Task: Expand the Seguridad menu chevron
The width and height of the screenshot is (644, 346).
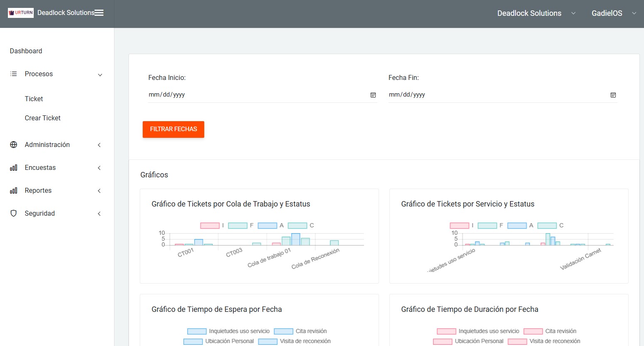Action: [x=99, y=214]
